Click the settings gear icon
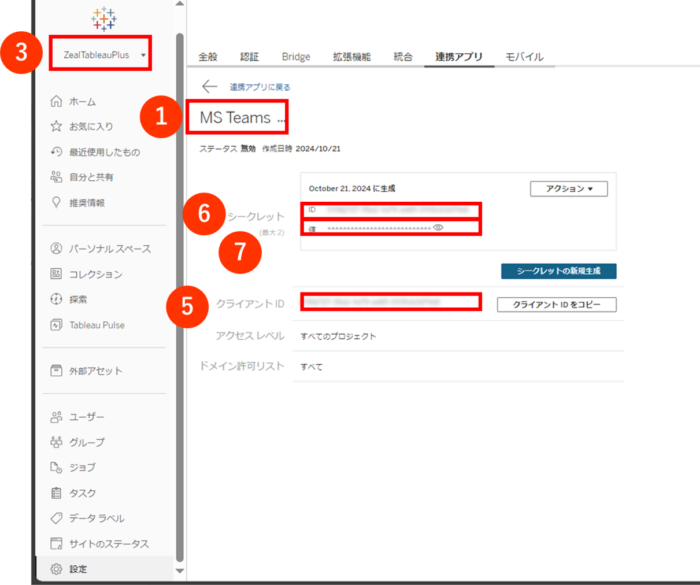Image resolution: width=700 pixels, height=585 pixels. [56, 569]
